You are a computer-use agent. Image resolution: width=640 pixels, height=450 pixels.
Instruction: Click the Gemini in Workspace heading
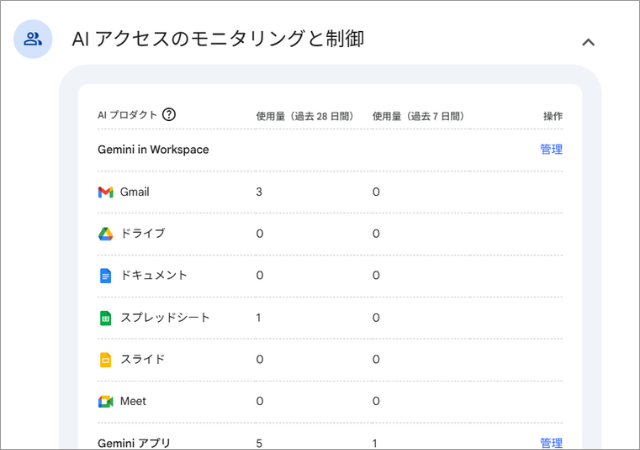click(153, 150)
